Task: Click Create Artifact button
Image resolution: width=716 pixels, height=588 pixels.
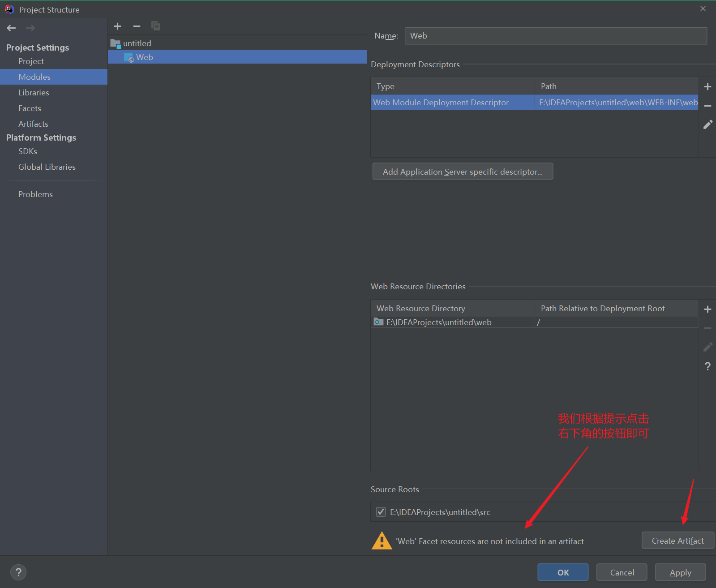Action: 677,541
